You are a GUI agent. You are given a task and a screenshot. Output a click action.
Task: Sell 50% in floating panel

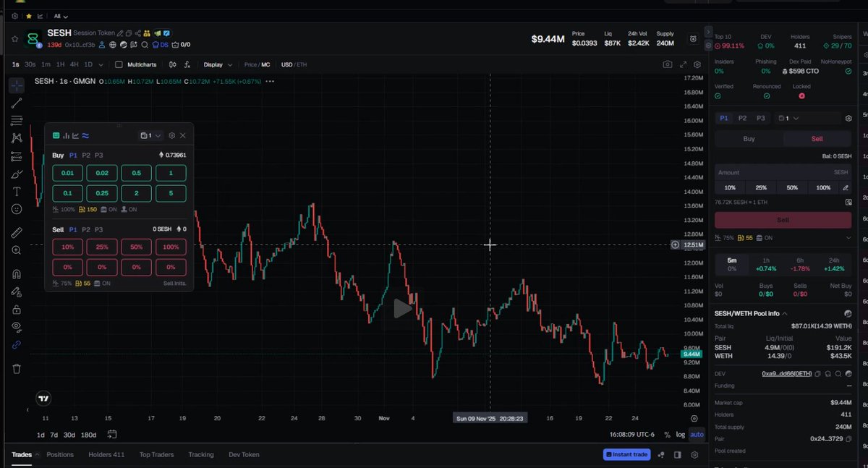(x=137, y=247)
